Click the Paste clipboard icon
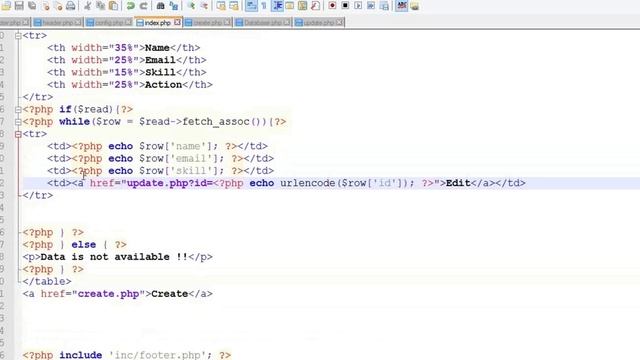This screenshot has width=640, height=360. pyautogui.click(x=113, y=6)
